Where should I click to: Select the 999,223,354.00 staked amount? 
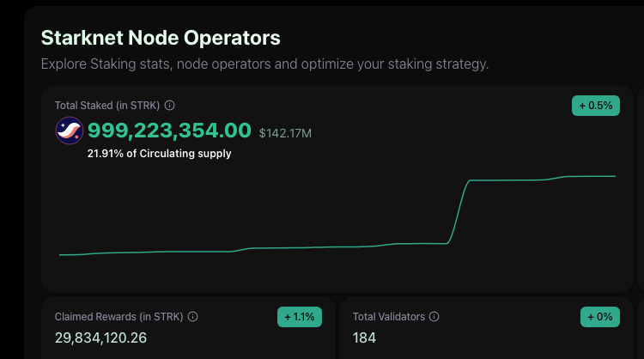[169, 131]
